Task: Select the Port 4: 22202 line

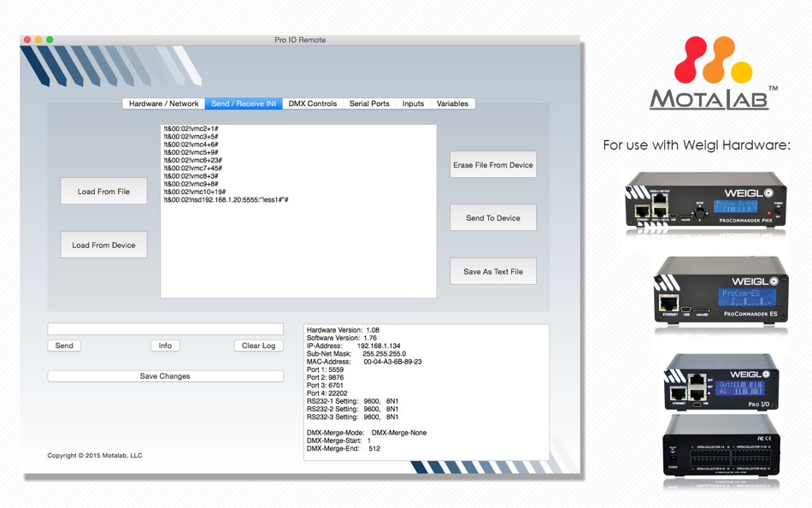Action: [x=327, y=393]
